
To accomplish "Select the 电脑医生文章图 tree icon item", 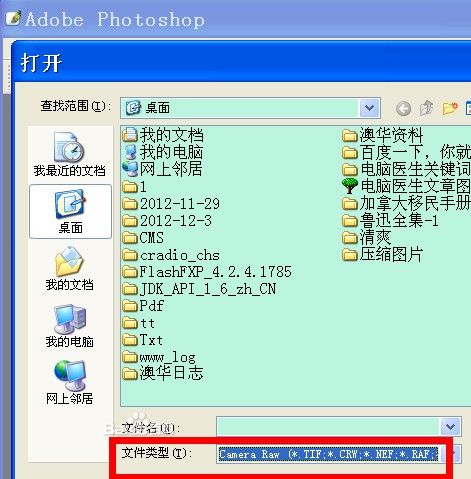I will tap(406, 186).
